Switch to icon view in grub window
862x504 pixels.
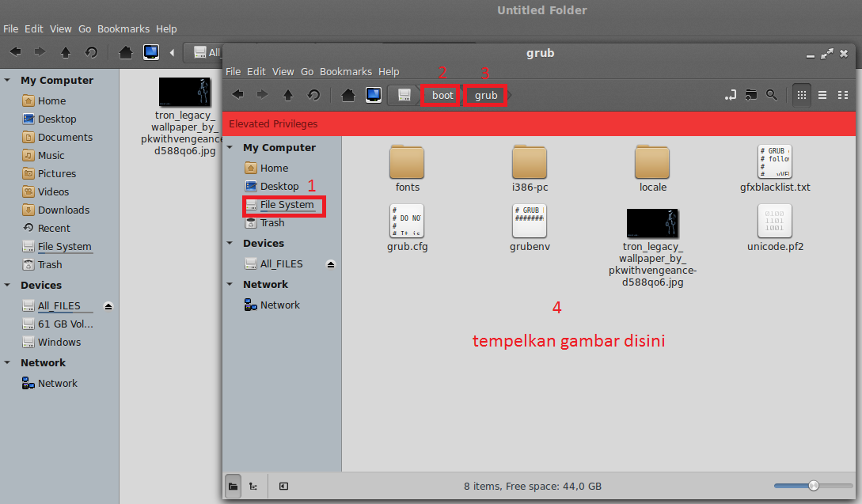coord(801,95)
